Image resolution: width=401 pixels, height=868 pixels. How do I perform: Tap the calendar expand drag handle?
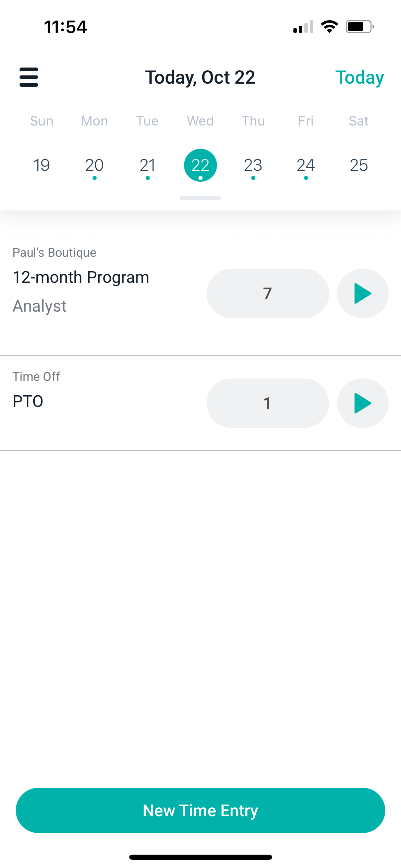click(x=200, y=198)
